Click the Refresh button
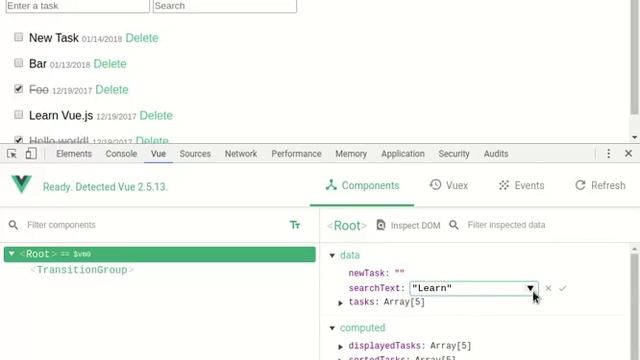This screenshot has height=360, width=640. pyautogui.click(x=600, y=186)
